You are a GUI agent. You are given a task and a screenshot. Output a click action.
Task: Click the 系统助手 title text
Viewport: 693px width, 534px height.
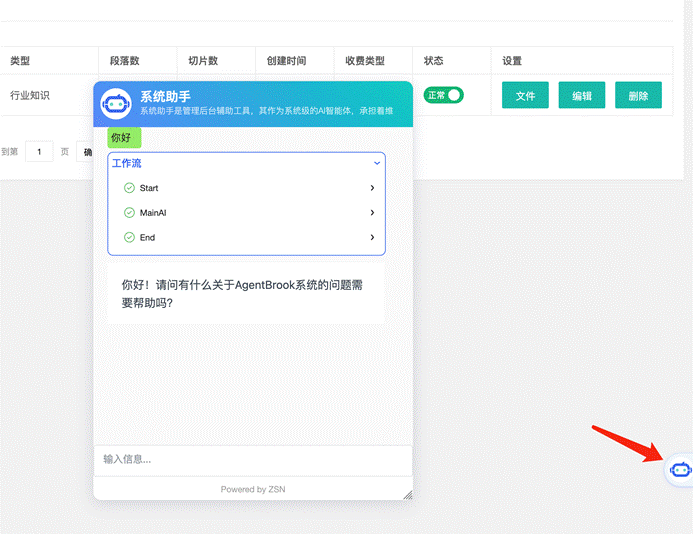(165, 96)
